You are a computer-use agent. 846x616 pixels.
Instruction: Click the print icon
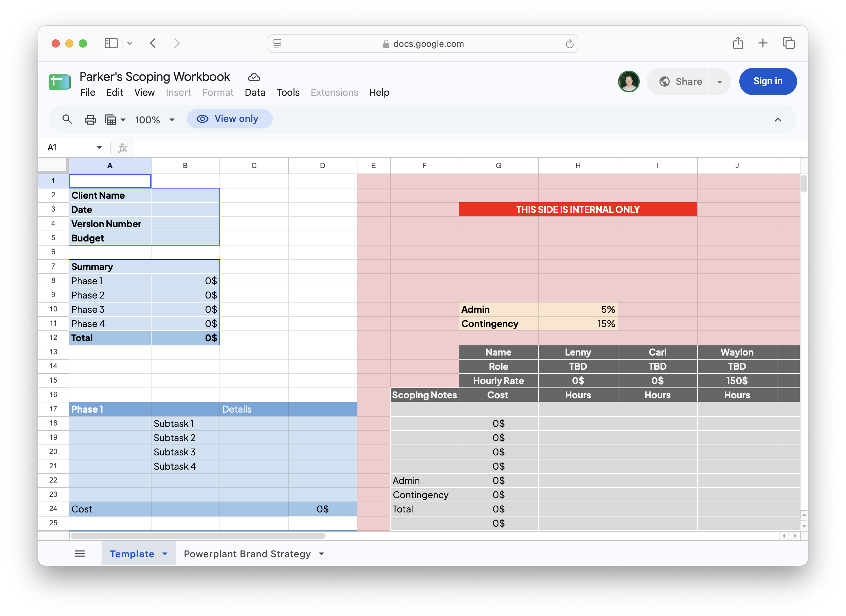click(x=90, y=120)
